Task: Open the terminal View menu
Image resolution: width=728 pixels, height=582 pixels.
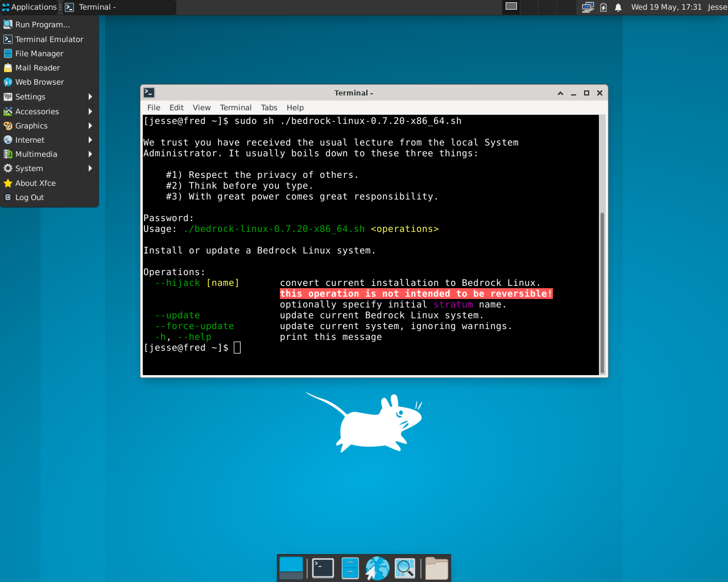Action: [201, 107]
